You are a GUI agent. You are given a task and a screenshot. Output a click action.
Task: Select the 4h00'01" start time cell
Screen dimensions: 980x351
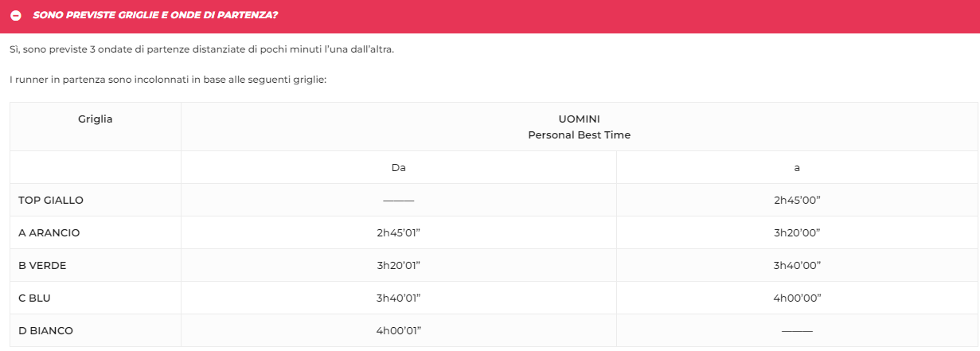[399, 330]
